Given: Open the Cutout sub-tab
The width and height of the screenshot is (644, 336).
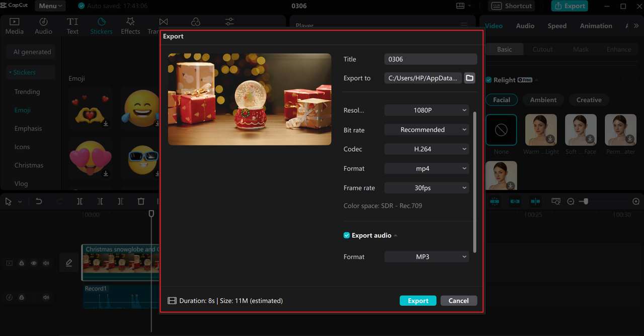Looking at the screenshot, I should [543, 49].
